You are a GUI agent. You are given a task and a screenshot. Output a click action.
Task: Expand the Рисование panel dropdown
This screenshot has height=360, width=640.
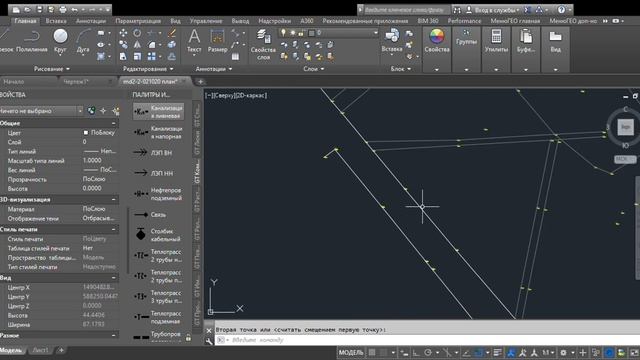pyautogui.click(x=52, y=69)
